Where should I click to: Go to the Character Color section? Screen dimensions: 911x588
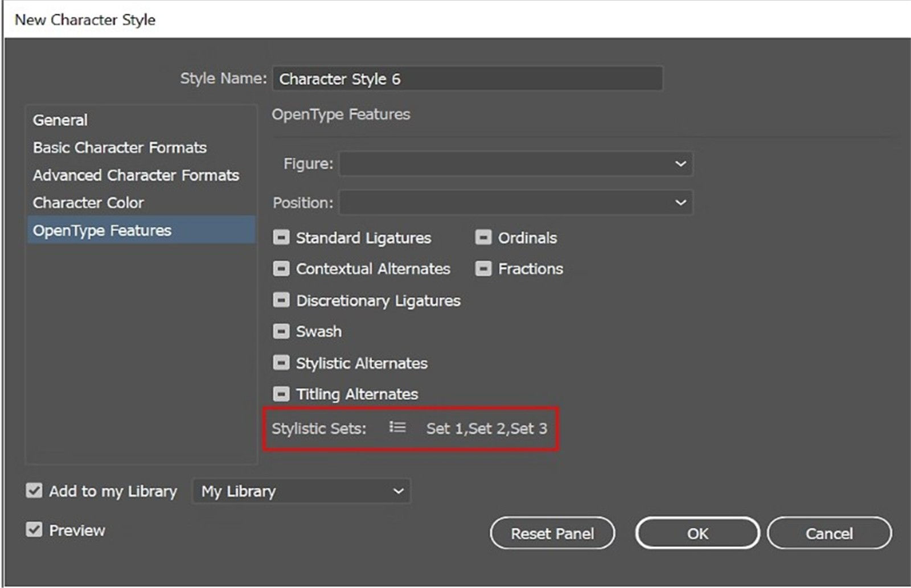141,202
